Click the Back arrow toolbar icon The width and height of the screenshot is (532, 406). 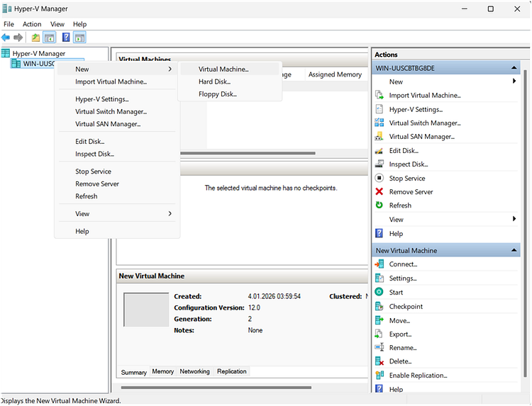[6, 38]
